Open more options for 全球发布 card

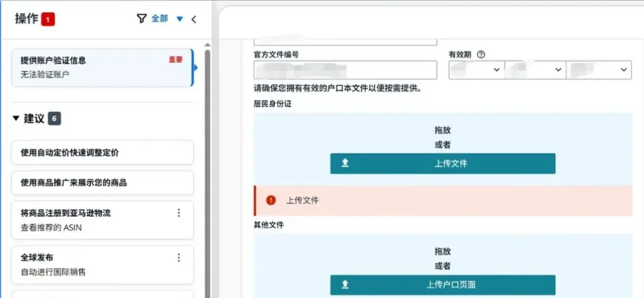(x=178, y=257)
